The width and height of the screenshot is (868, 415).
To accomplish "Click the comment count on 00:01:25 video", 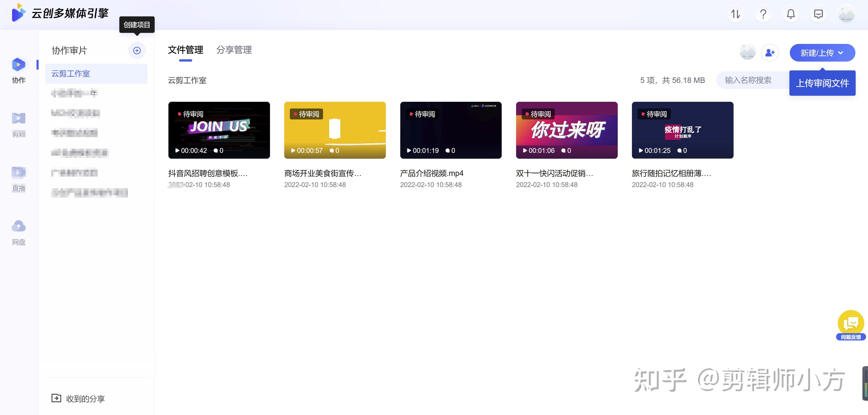I will [682, 150].
